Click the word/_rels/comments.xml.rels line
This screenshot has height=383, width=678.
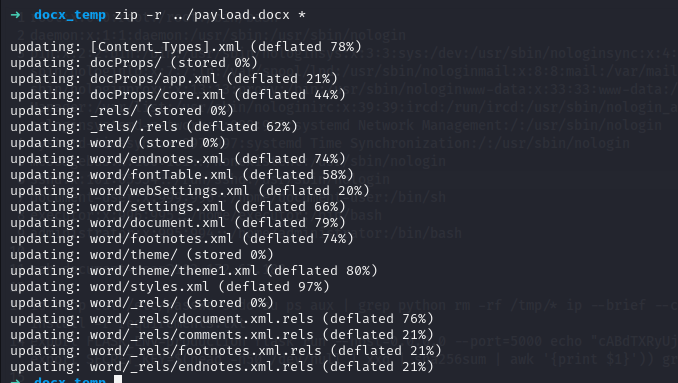point(222,335)
